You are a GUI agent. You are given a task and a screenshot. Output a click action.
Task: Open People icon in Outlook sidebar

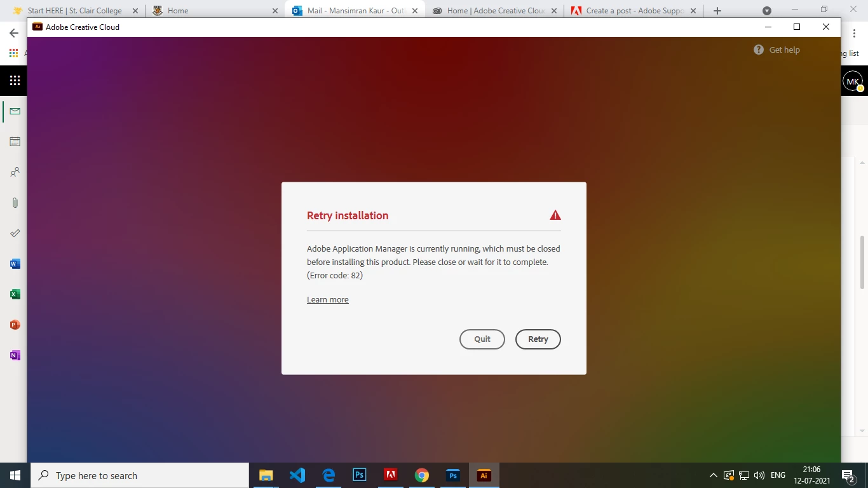click(15, 172)
